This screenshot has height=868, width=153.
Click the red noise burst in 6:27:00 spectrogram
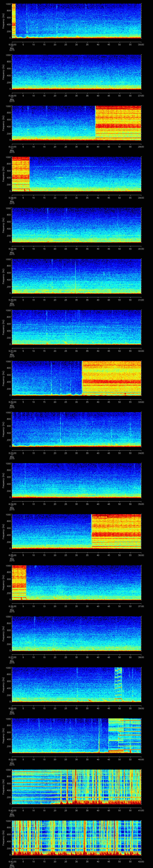118,123
